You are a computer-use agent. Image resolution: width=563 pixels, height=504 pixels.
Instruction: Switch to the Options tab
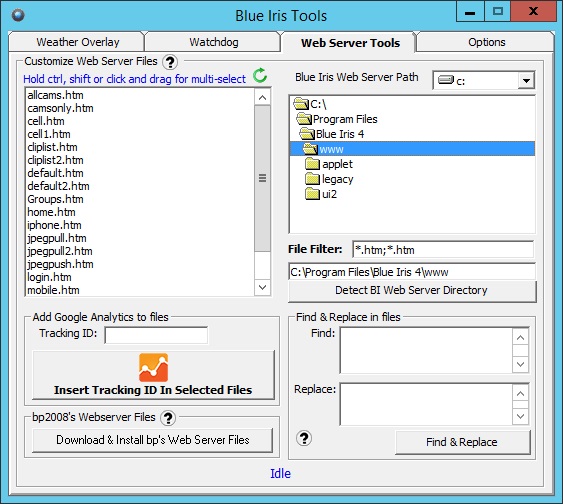coord(486,42)
